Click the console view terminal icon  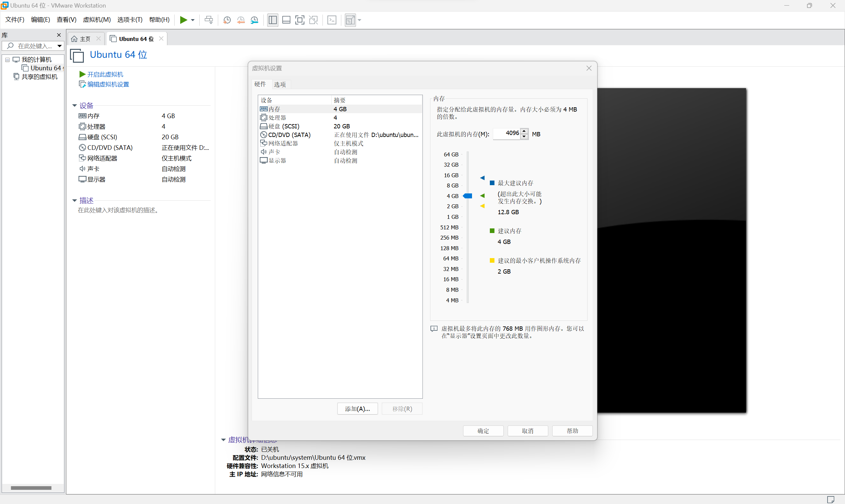tap(332, 20)
